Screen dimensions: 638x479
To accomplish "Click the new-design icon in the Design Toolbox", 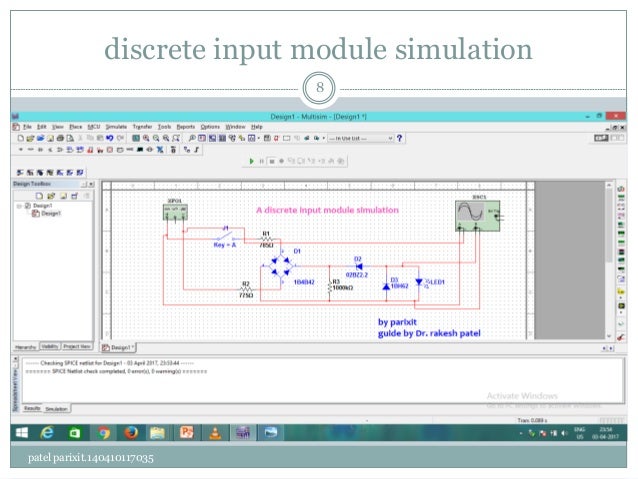I will 39,196.
